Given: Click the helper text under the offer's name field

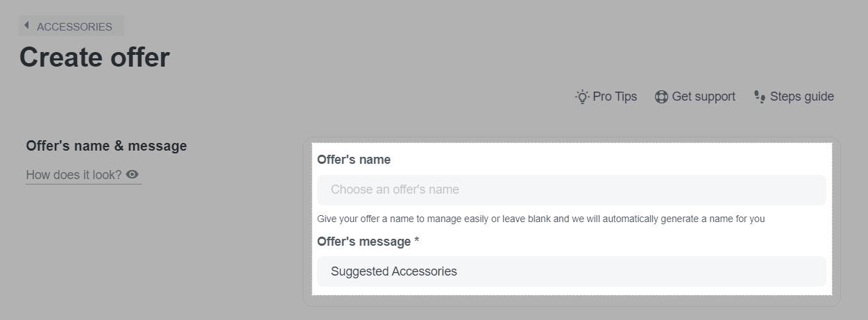Looking at the screenshot, I should [541, 219].
